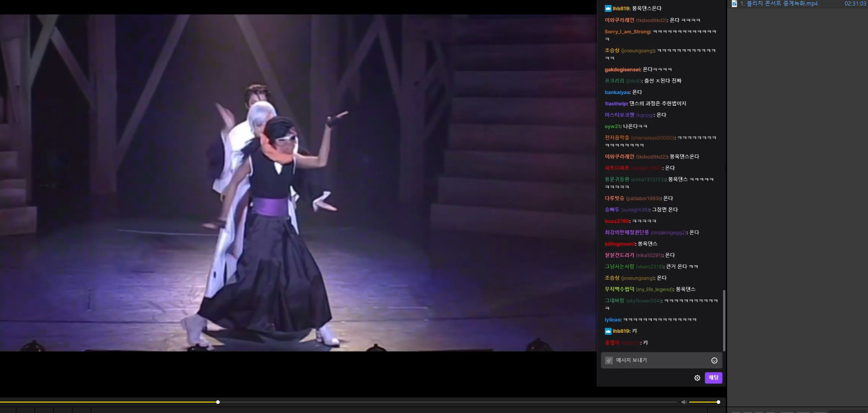Screen dimensions: 868x413
Task: Click username 다투빗슈 in chat
Action: (x=615, y=198)
